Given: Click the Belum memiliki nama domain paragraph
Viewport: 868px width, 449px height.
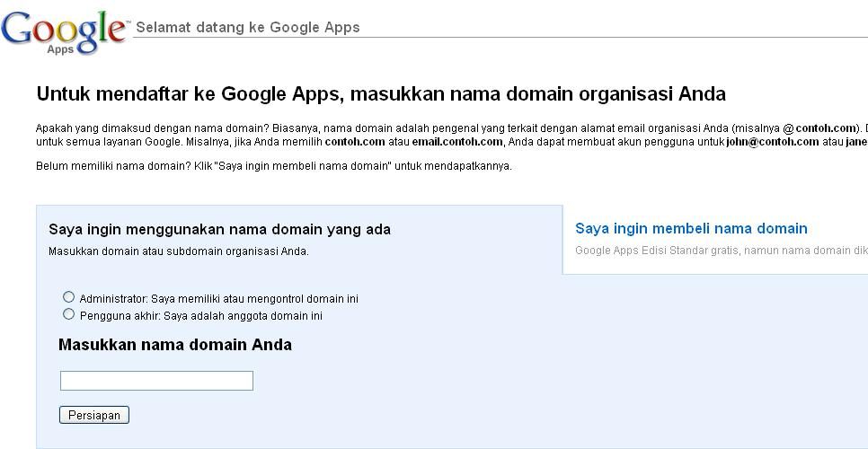Looking at the screenshot, I should click(x=274, y=166).
